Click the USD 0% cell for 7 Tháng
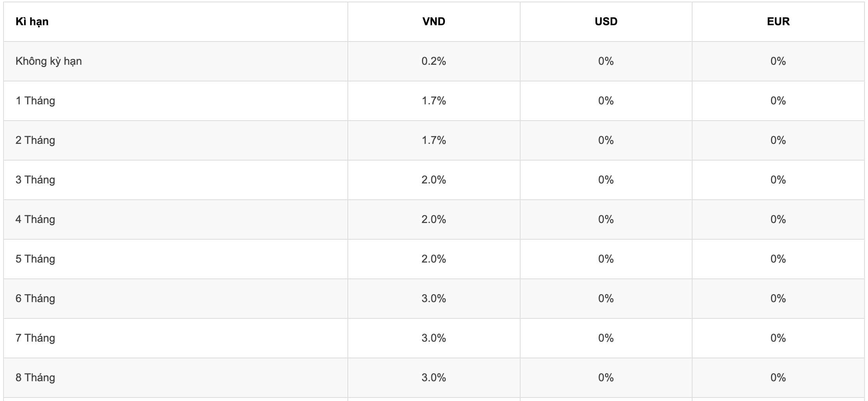Screen dimensions: 868x401 606,338
